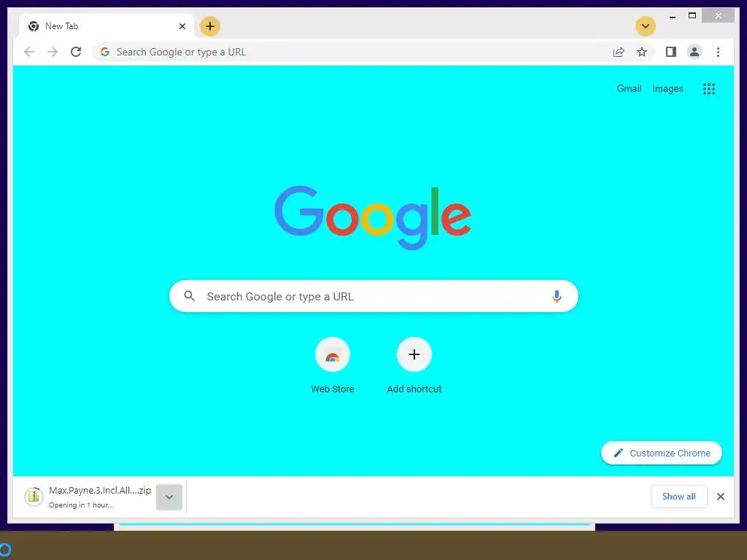Click Show all downloads

point(679,497)
